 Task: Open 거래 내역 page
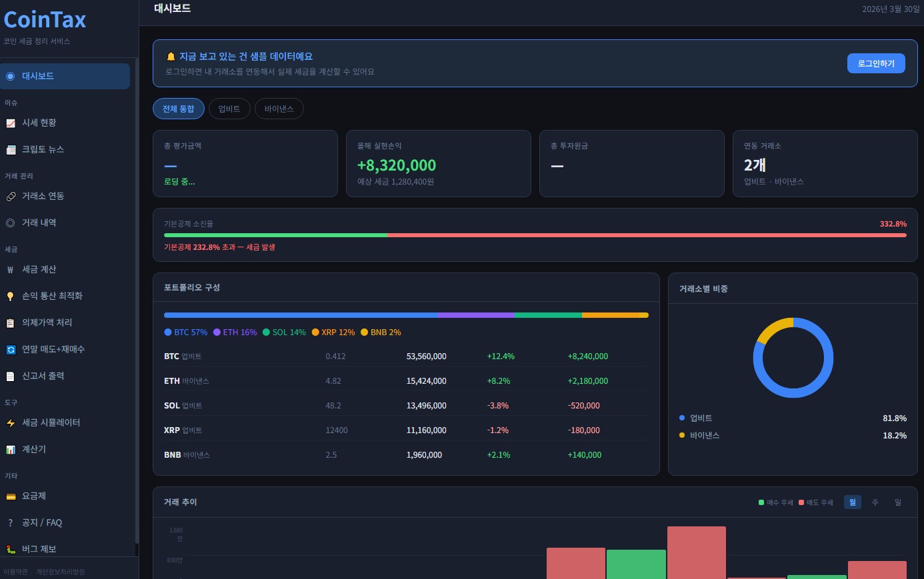tap(65, 223)
